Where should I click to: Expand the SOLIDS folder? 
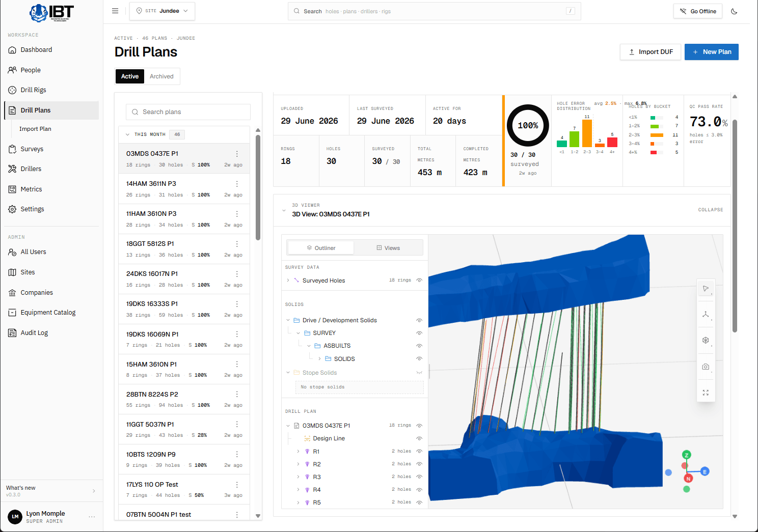tap(319, 359)
